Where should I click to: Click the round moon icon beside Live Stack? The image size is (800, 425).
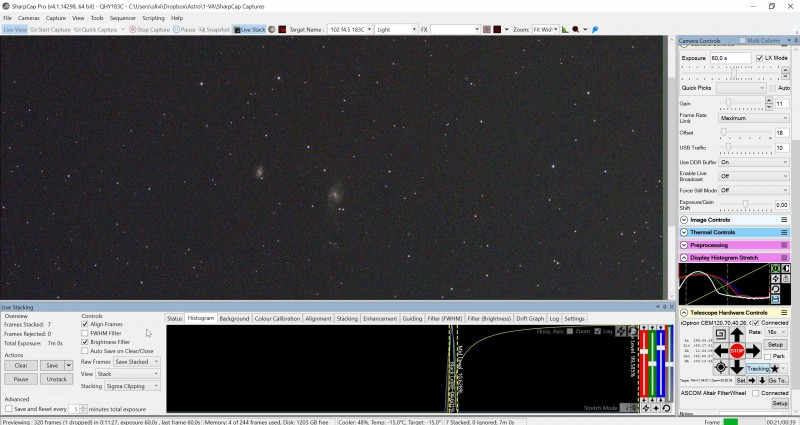tap(272, 30)
